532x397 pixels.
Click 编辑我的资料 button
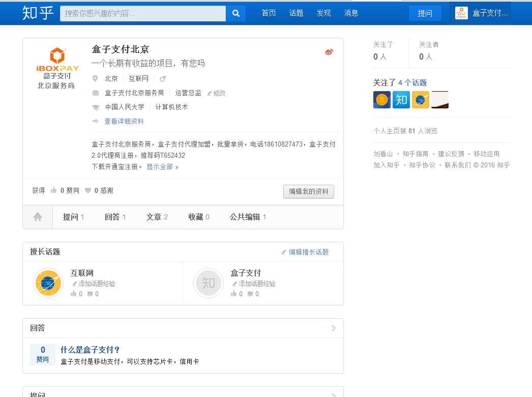(x=309, y=191)
